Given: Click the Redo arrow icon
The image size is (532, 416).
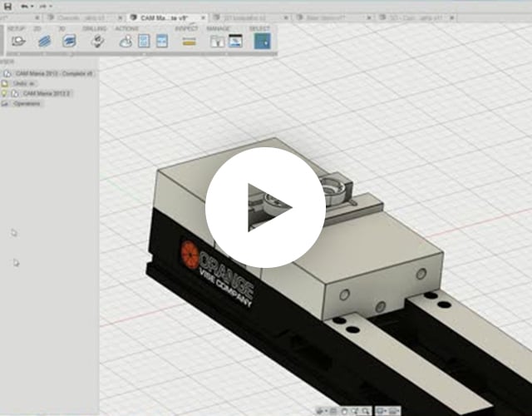Looking at the screenshot, I should [x=42, y=6].
